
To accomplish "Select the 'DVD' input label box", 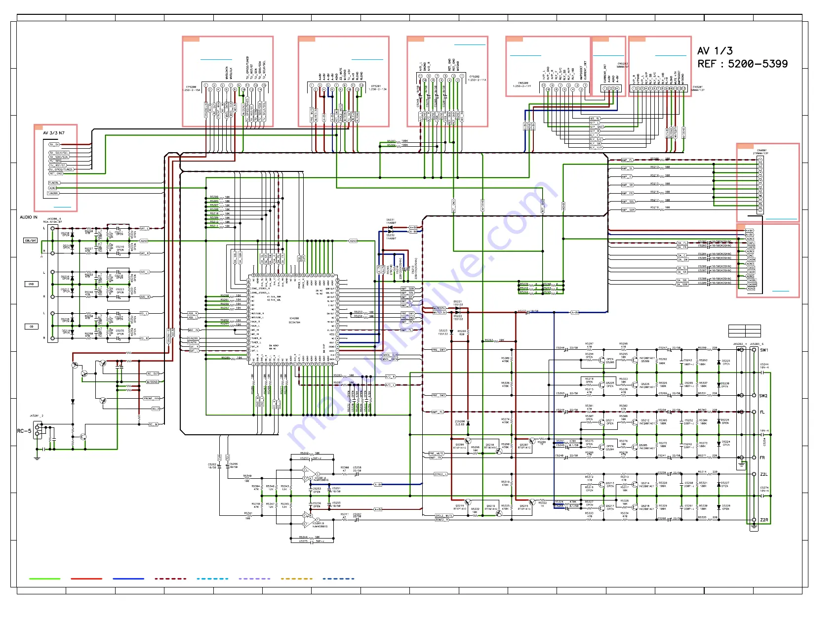I will 31,284.
